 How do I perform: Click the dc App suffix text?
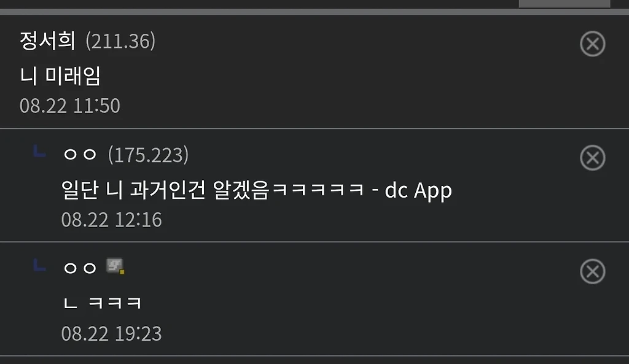[x=418, y=190]
